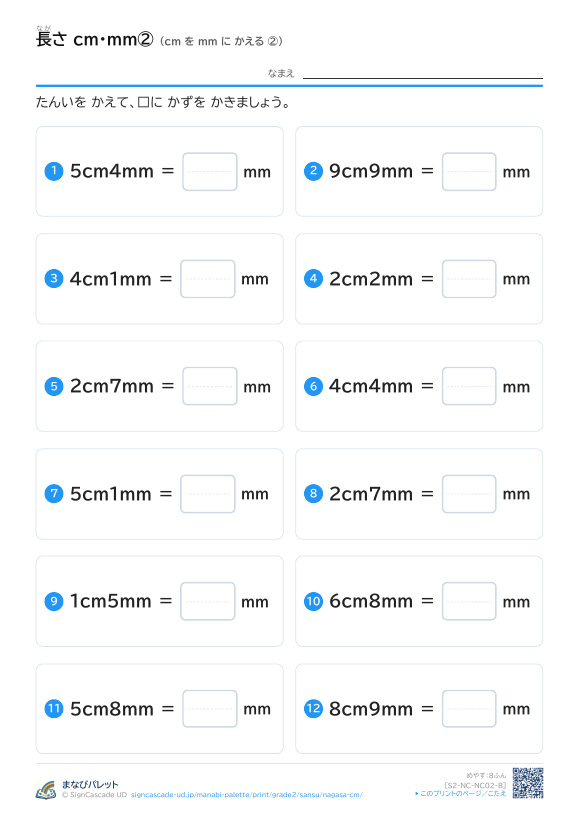Select the answer box for 8cm9mm
Screen dimensions: 580x820
pos(469,709)
